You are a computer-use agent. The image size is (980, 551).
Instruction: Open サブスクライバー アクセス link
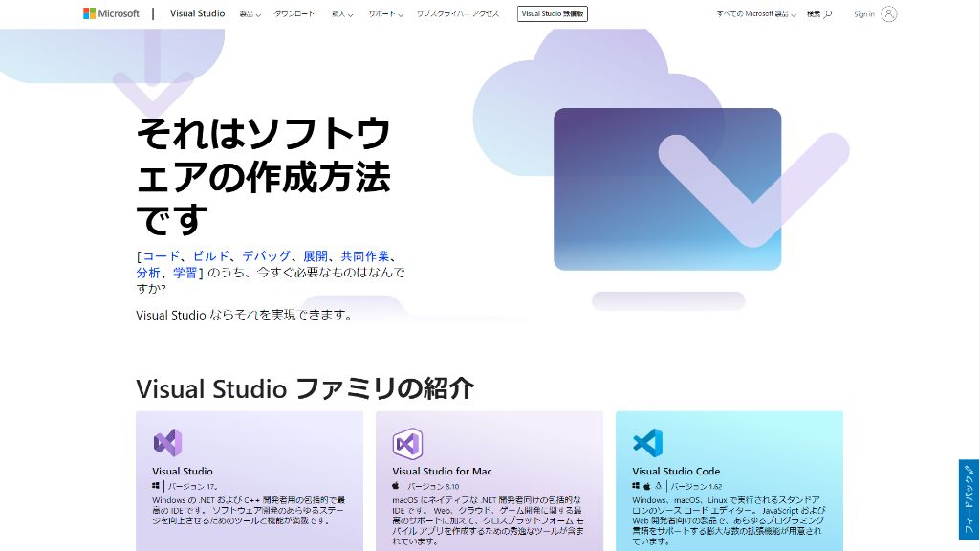pos(458,13)
